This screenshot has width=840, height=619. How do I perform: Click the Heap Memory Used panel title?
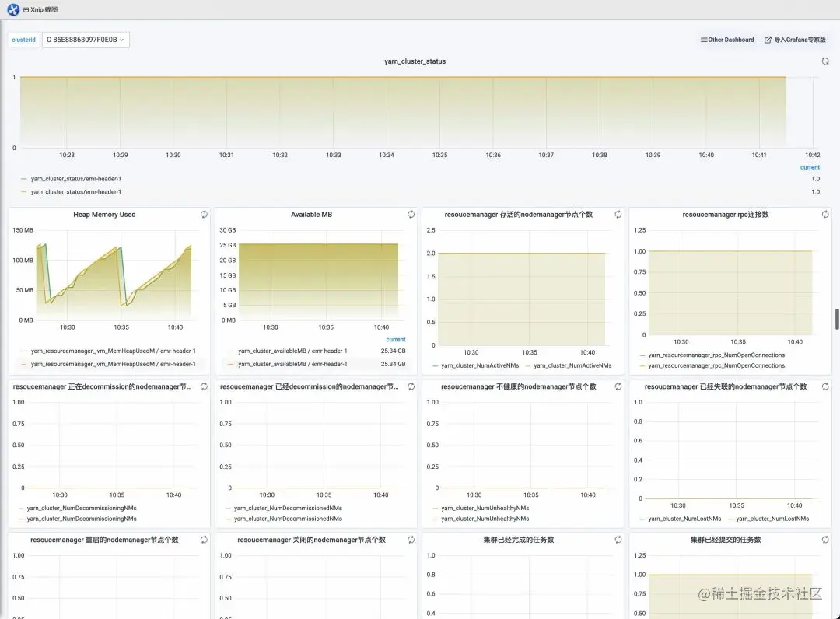tap(104, 214)
